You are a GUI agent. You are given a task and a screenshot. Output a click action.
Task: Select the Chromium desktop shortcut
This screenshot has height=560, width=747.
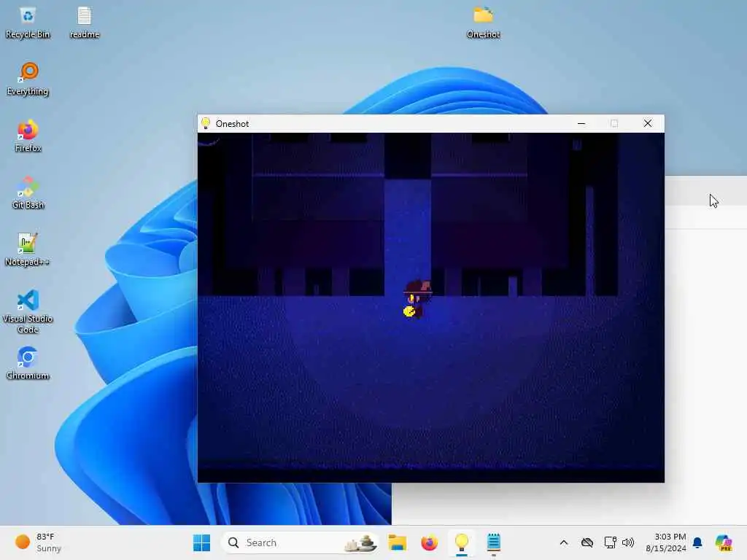[x=28, y=363]
